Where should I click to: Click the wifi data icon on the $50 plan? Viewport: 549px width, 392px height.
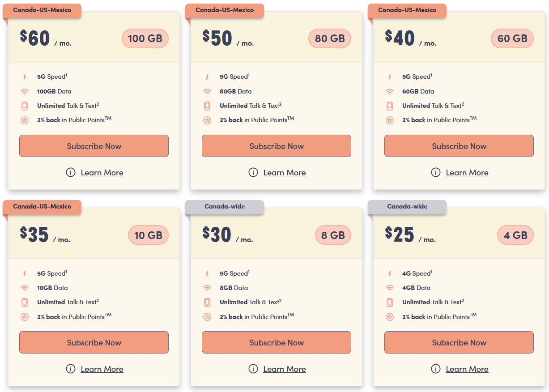coord(207,91)
